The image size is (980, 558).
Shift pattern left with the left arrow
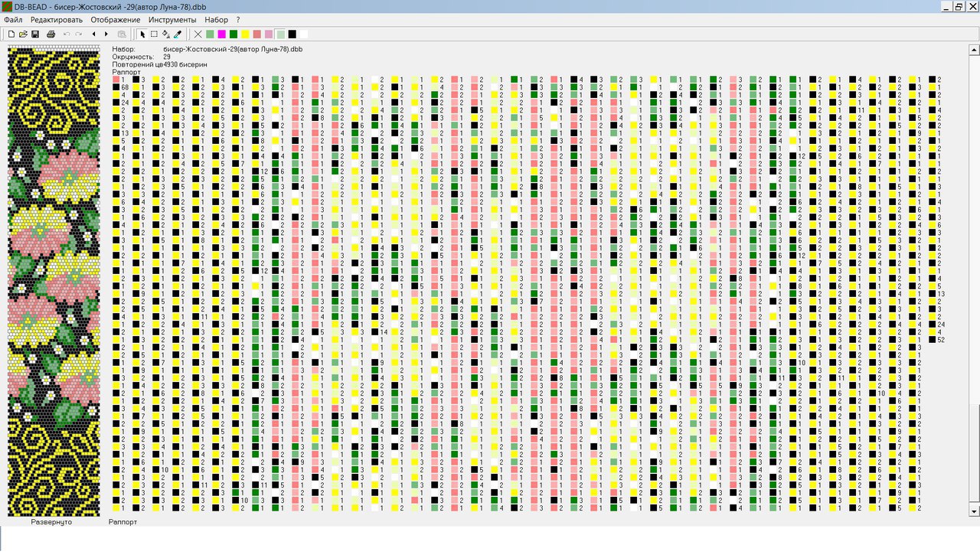coord(94,34)
